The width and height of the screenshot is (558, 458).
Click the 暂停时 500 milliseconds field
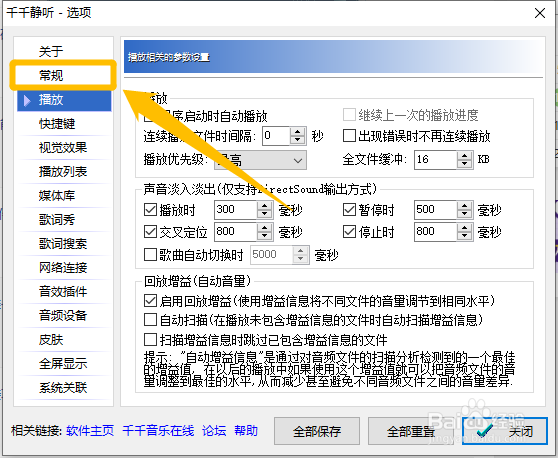[x=436, y=210]
